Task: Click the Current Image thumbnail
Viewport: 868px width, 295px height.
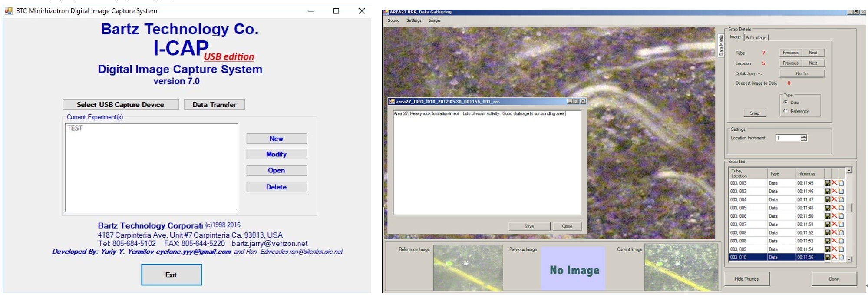Action: click(680, 267)
